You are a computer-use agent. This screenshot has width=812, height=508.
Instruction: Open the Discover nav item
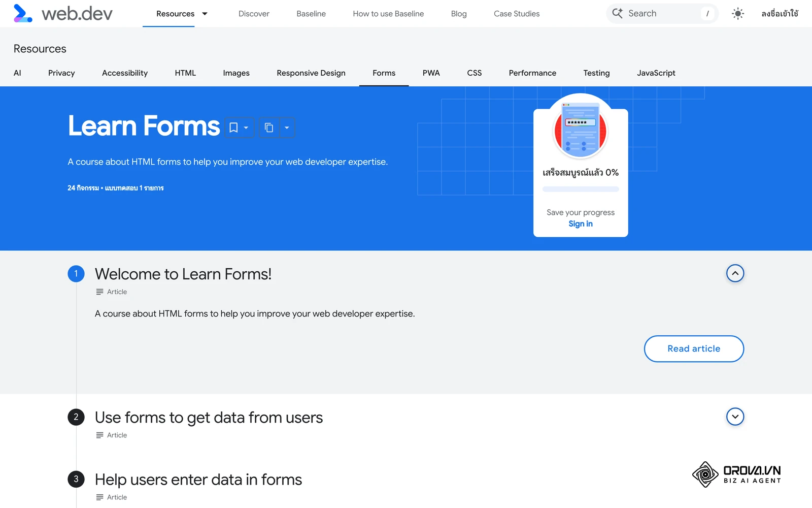pyautogui.click(x=254, y=14)
